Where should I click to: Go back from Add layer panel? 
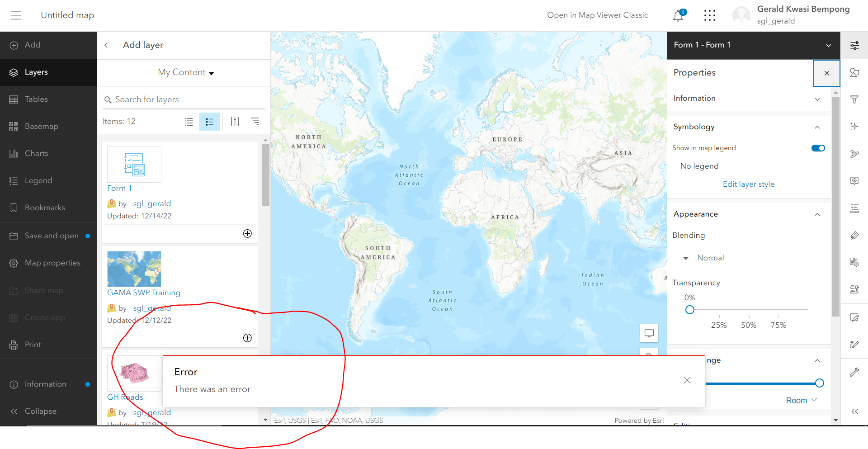coord(106,45)
